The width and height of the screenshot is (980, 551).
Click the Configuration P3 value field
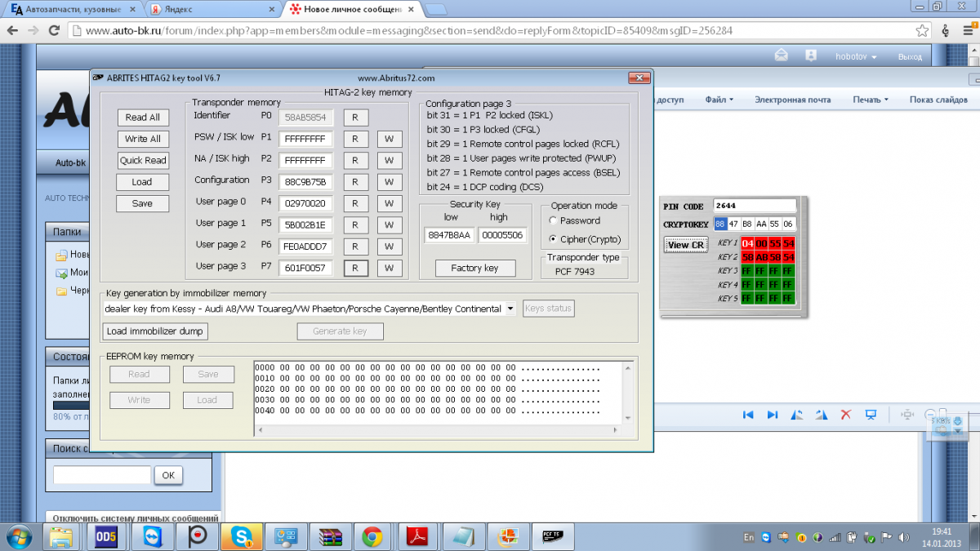coord(306,182)
